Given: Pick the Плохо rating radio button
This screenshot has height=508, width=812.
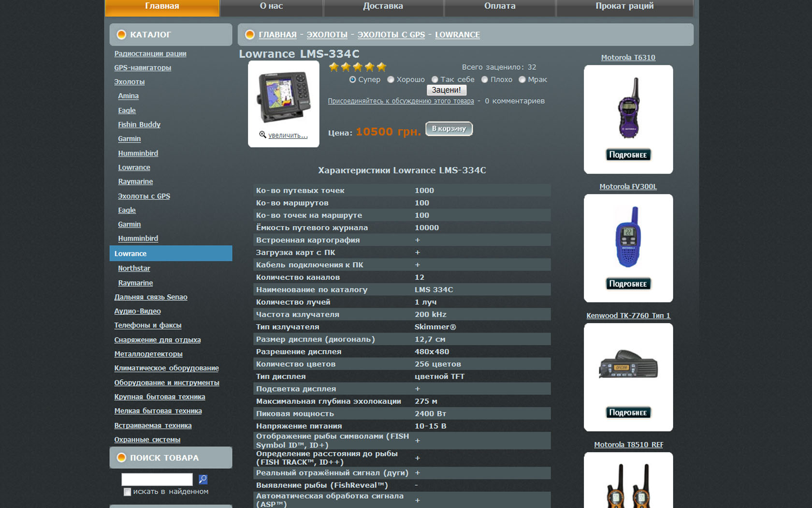Looking at the screenshot, I should pos(484,79).
